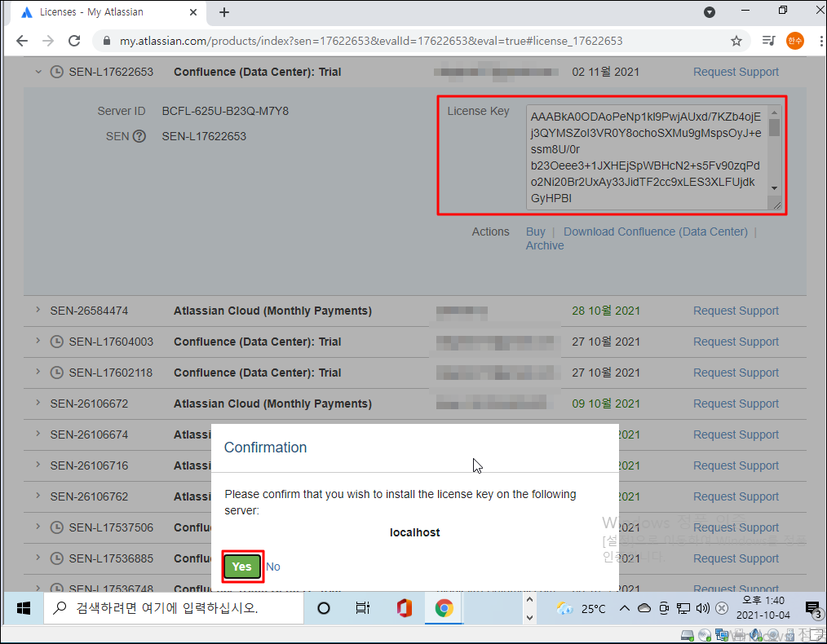The image size is (827, 644).
Task: Request Support for SEN-L17604003
Action: pos(736,342)
